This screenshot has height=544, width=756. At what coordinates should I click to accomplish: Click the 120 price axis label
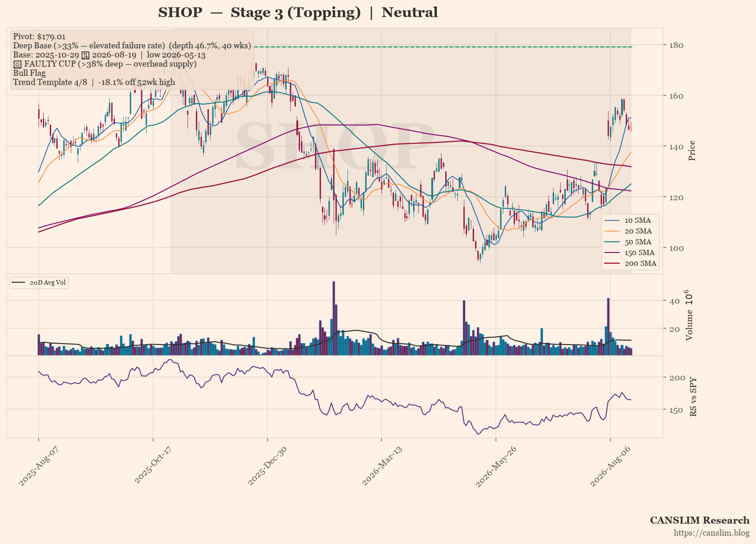point(677,197)
